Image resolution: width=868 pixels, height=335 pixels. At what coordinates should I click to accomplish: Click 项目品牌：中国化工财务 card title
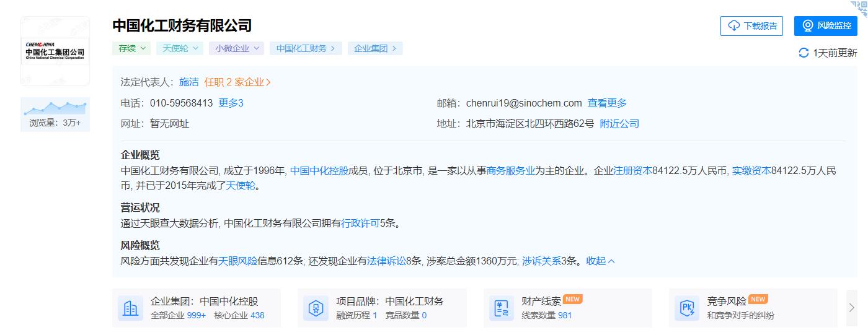390,302
